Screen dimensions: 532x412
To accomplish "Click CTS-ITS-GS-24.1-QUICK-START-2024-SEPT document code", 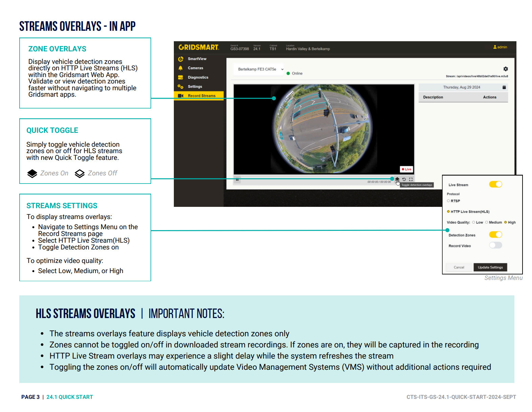I will (461, 397).
